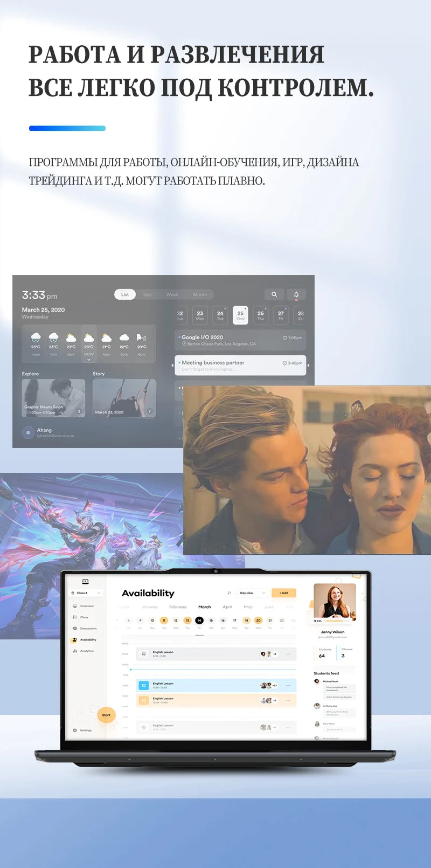
Task: Select the Analytics bar chart icon
Action: coord(75,651)
